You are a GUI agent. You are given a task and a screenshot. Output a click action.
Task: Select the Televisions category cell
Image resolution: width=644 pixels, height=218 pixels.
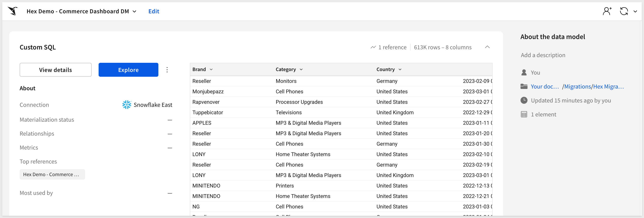(x=324, y=112)
